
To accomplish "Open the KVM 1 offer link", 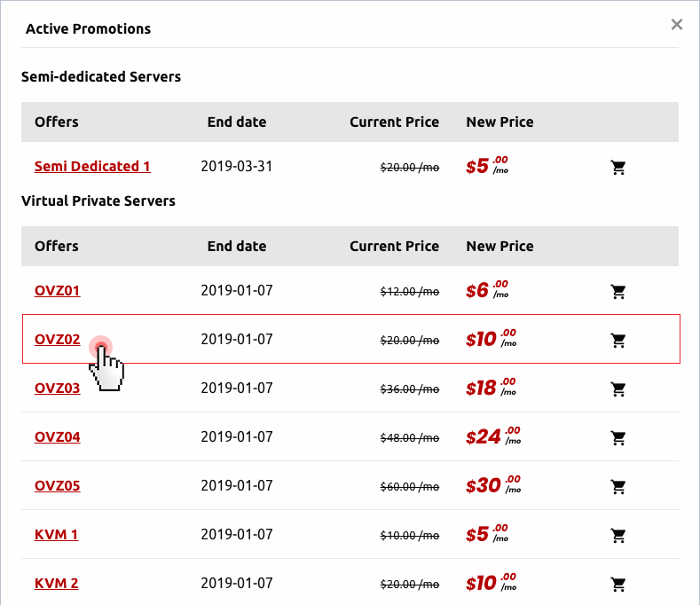I will click(x=56, y=534).
